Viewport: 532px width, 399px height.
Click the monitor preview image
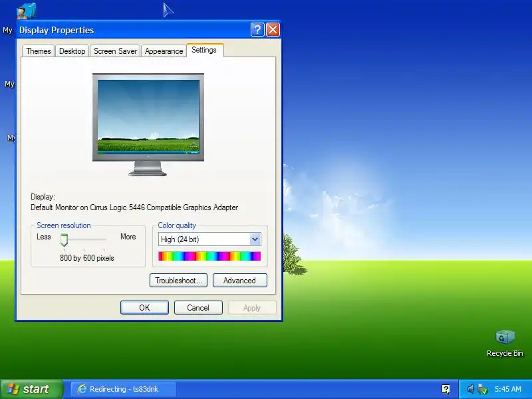[148, 124]
